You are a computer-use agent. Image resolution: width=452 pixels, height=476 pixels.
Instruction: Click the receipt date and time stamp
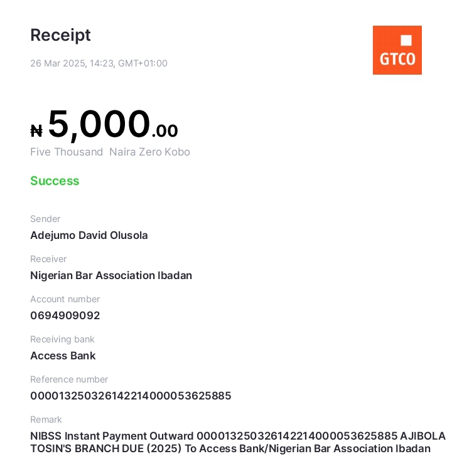pyautogui.click(x=99, y=63)
